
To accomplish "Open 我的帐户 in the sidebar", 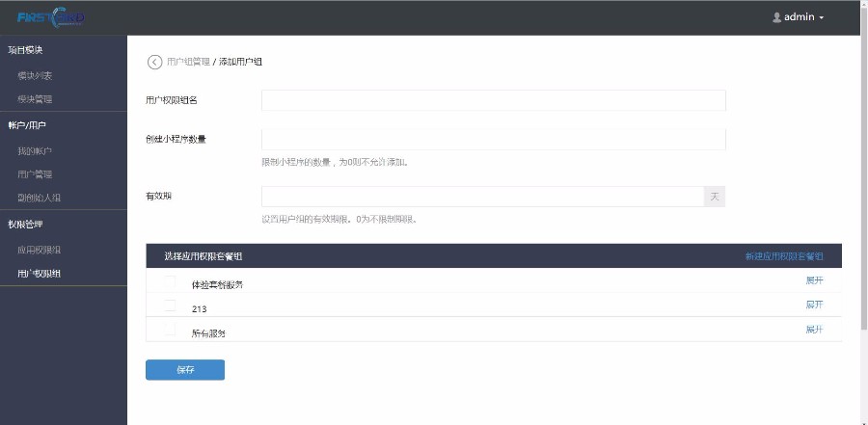I will 35,151.
